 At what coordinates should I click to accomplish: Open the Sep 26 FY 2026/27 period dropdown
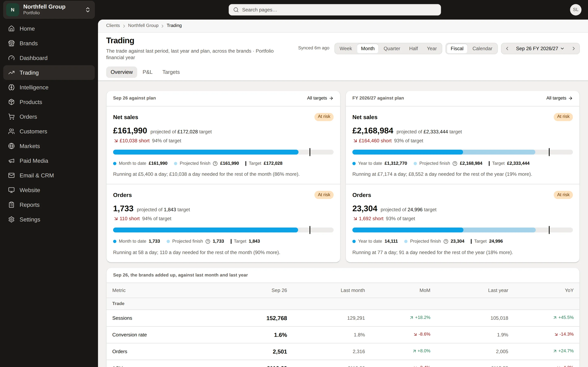540,49
